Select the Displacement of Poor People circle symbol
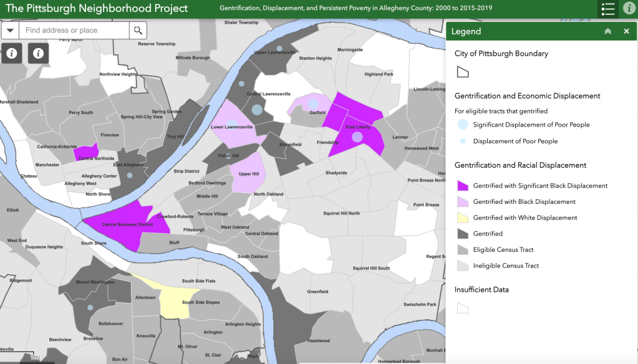Viewport: 638px width, 364px height. pos(462,141)
